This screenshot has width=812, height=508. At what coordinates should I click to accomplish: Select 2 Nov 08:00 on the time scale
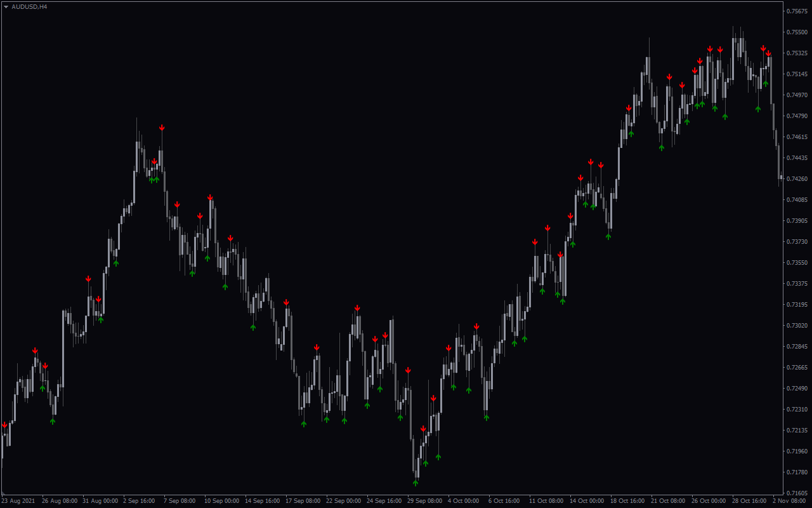tap(789, 500)
